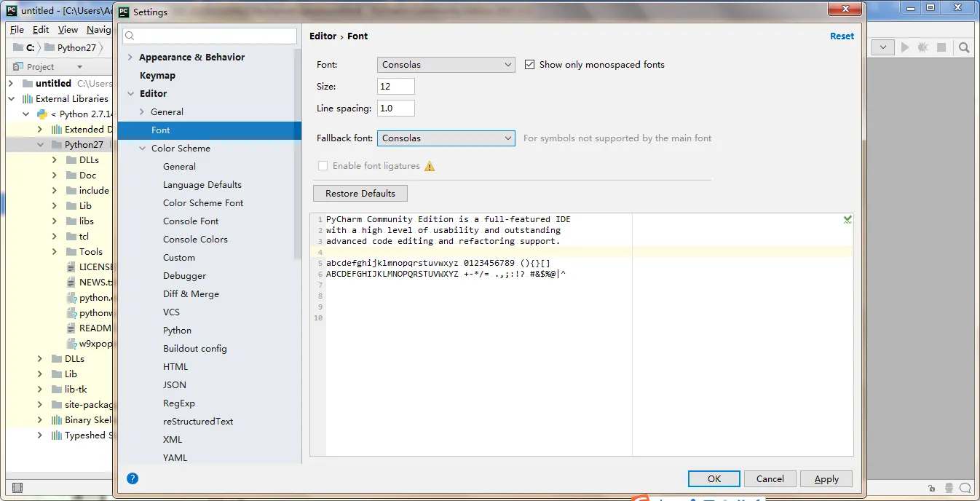980x501 pixels.
Task: Click the warning icon beside font ligatures
Action: [430, 166]
